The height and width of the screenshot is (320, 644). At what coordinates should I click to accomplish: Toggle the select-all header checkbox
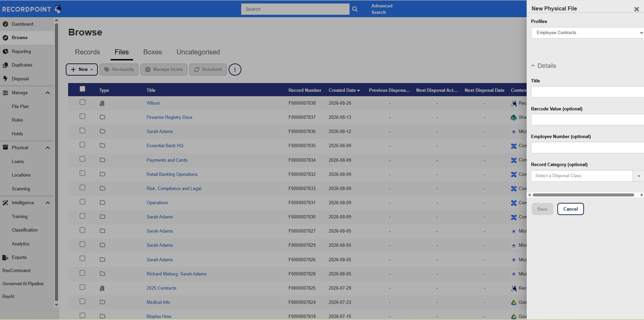coord(82,89)
